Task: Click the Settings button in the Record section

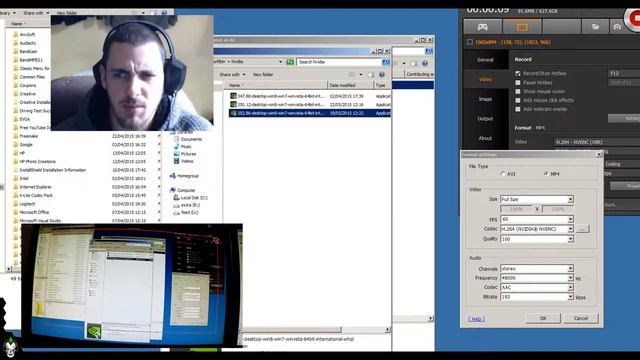Action: click(624, 118)
